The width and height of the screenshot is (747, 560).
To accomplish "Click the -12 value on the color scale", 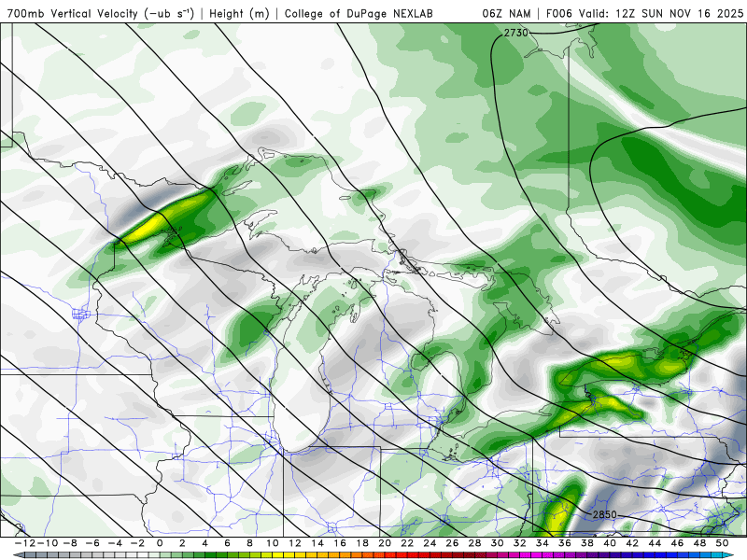I will click(x=25, y=543).
